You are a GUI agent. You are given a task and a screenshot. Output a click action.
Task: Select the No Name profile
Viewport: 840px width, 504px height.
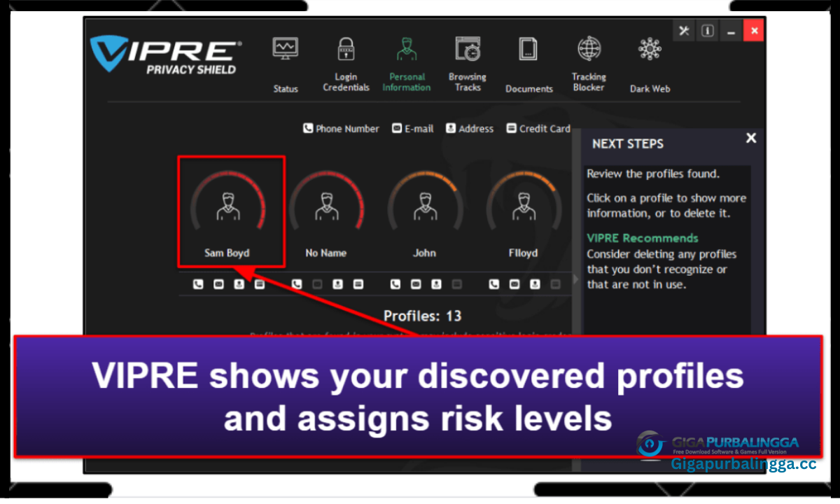click(325, 213)
